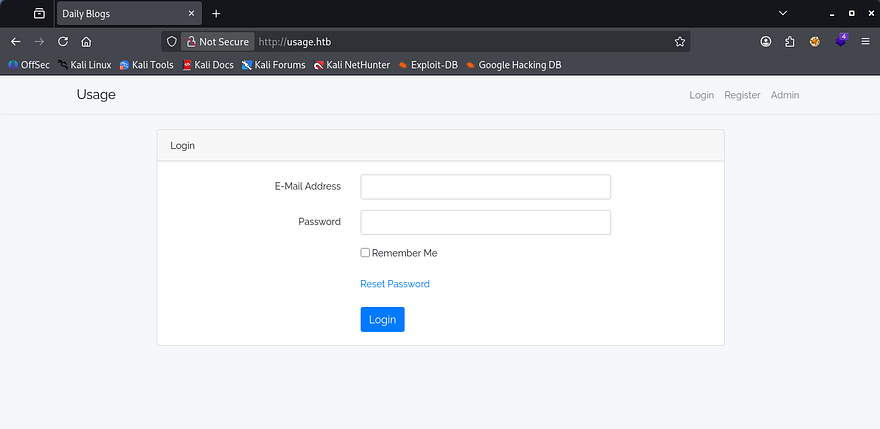The image size is (880, 429).
Task: Enable the Remember Me checkbox
Action: [x=365, y=253]
